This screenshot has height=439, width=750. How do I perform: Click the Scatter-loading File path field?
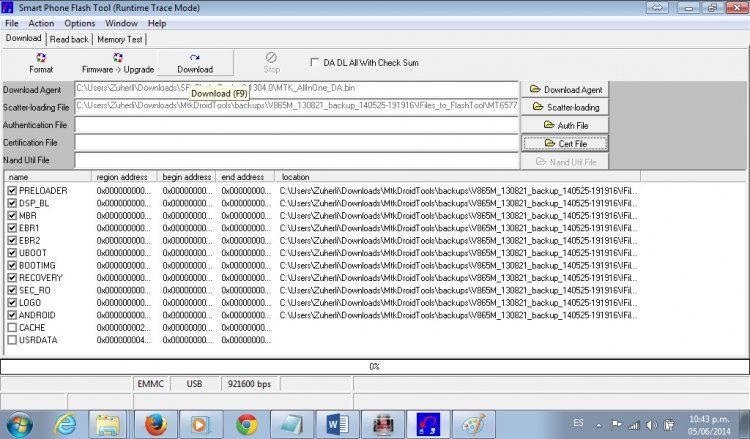click(297, 107)
